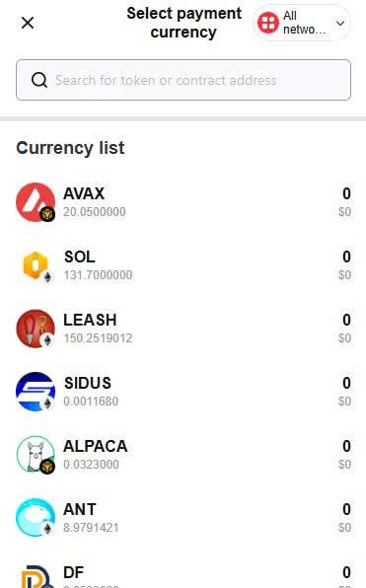Close the Select payment currency dialog
Viewport: 366px width, 588px height.
tap(28, 23)
